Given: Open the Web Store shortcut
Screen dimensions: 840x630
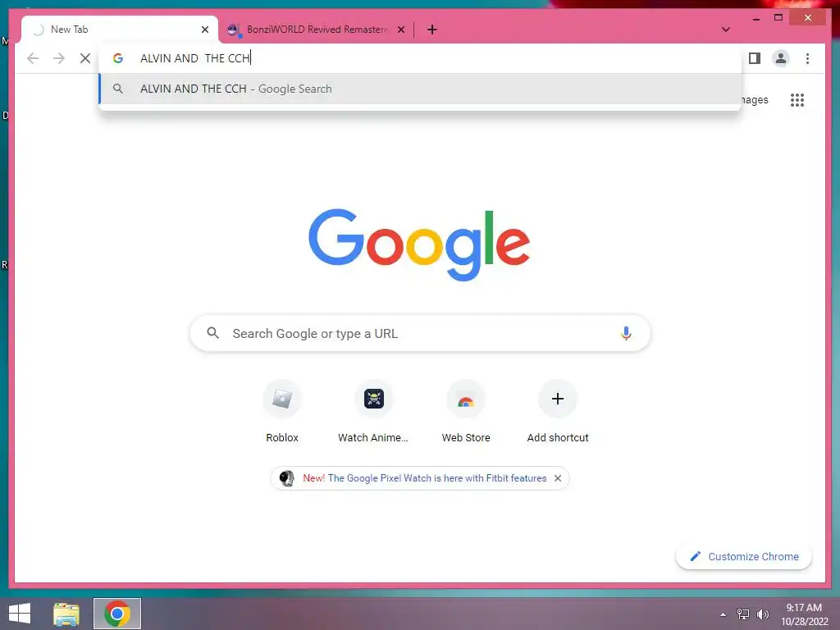Looking at the screenshot, I should coord(466,412).
